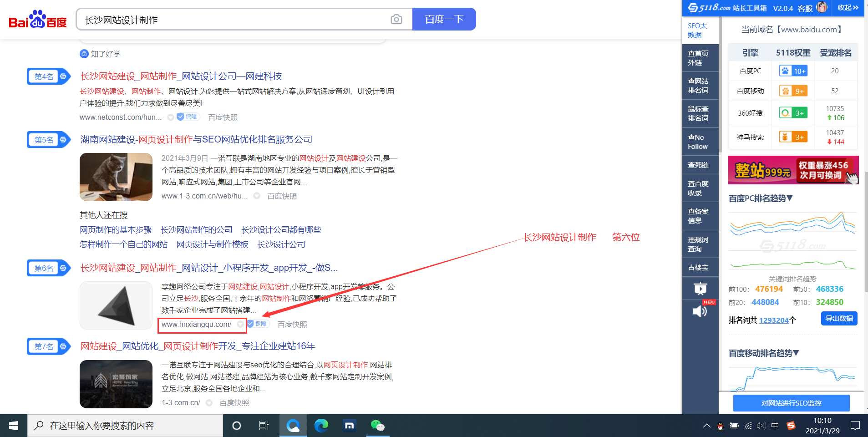Open the presentation screen icon in sidebar
The height and width of the screenshot is (437, 868).
tap(700, 289)
